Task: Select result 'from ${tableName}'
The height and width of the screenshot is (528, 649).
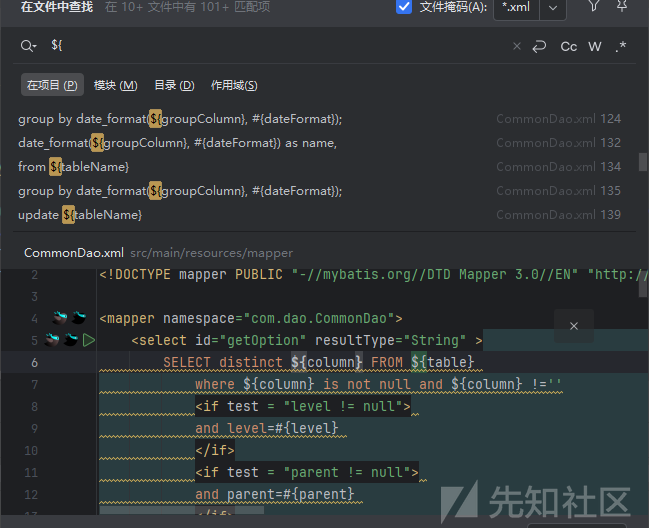Action: [319, 167]
